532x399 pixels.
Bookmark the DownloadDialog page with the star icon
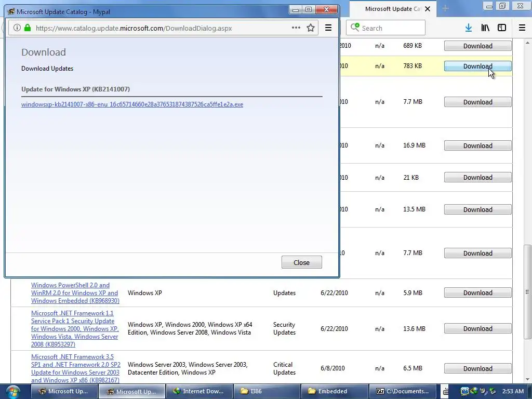[x=310, y=28]
